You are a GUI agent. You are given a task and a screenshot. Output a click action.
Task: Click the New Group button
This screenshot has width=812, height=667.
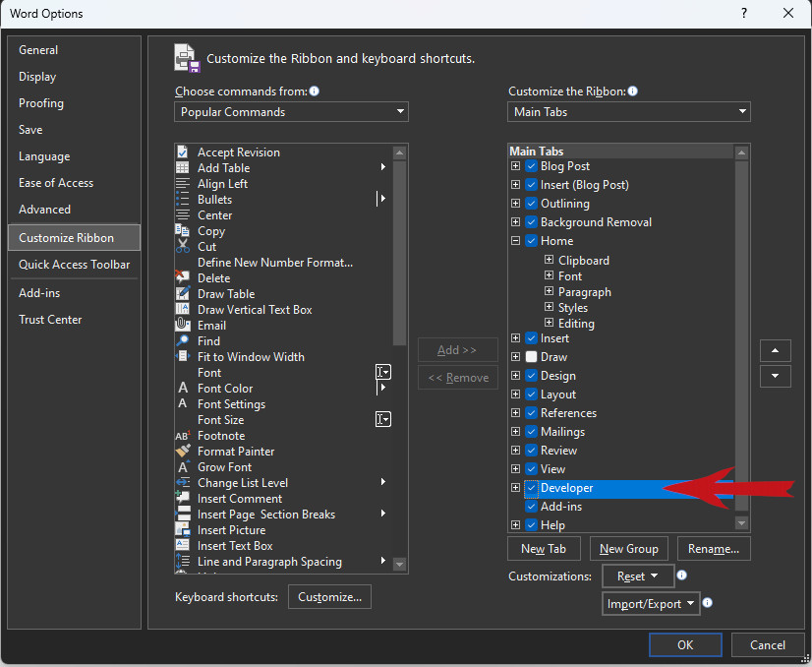(629, 549)
